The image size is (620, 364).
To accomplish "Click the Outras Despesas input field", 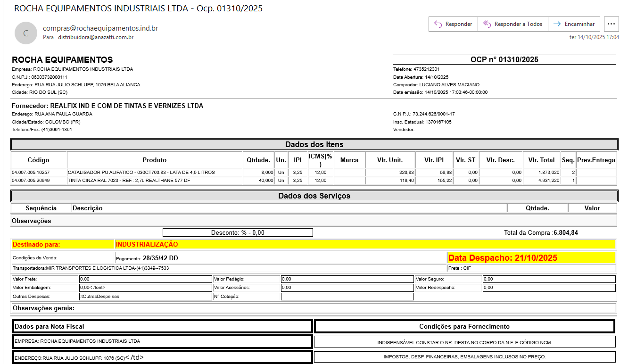I will tap(145, 297).
